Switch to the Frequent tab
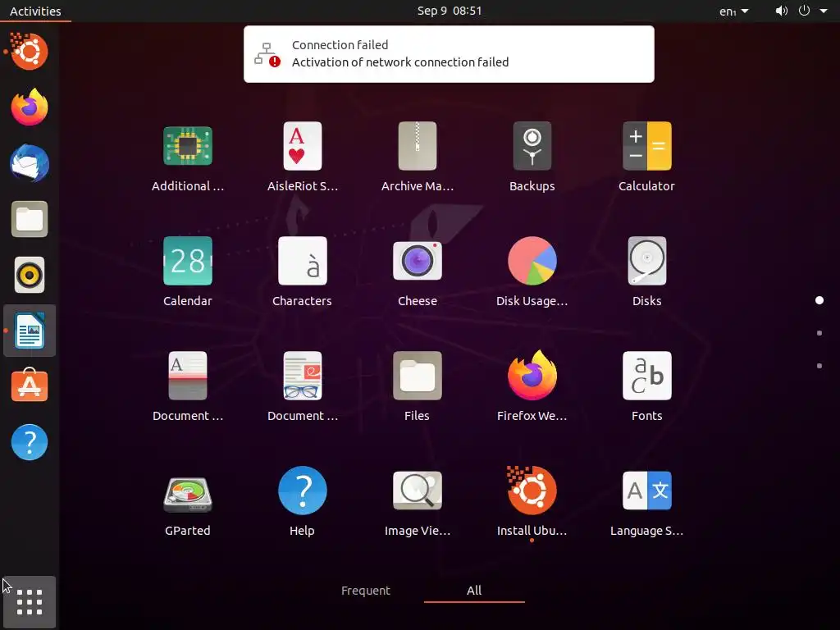Image resolution: width=840 pixels, height=630 pixels. tap(365, 591)
